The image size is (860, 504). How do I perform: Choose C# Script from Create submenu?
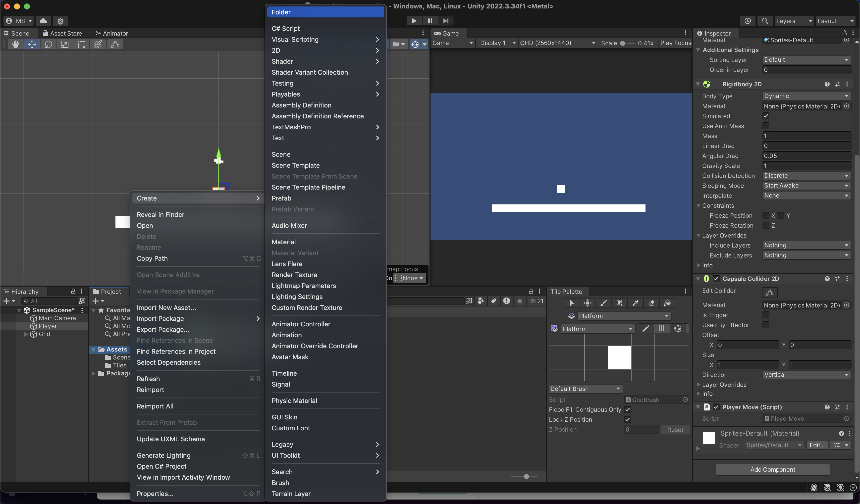(286, 29)
